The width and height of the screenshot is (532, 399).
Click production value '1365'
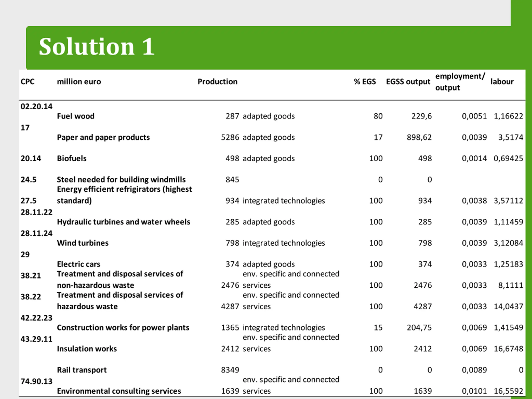[x=230, y=328]
